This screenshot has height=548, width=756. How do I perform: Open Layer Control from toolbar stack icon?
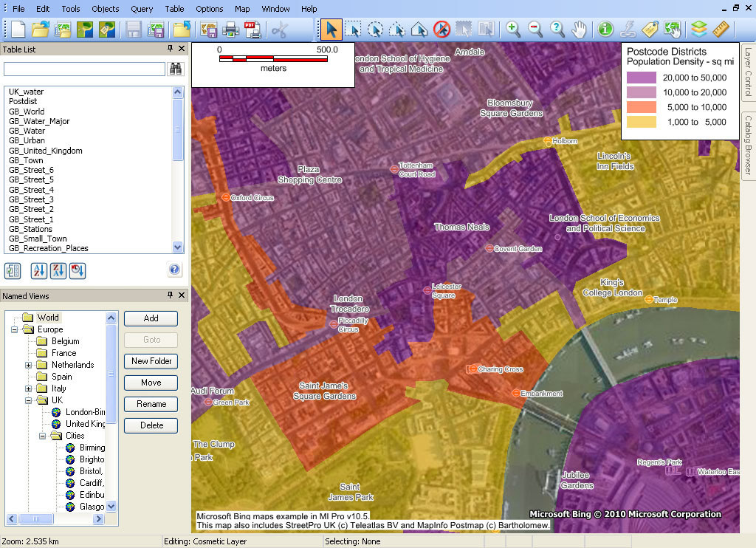(x=698, y=30)
